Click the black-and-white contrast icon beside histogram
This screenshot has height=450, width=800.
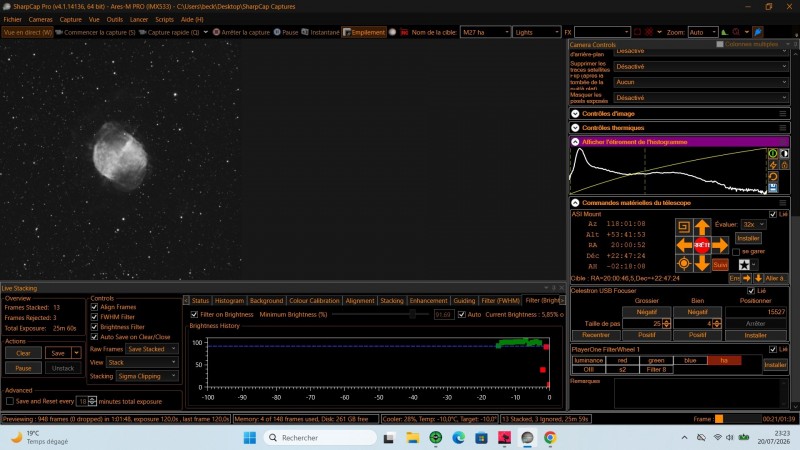point(784,153)
